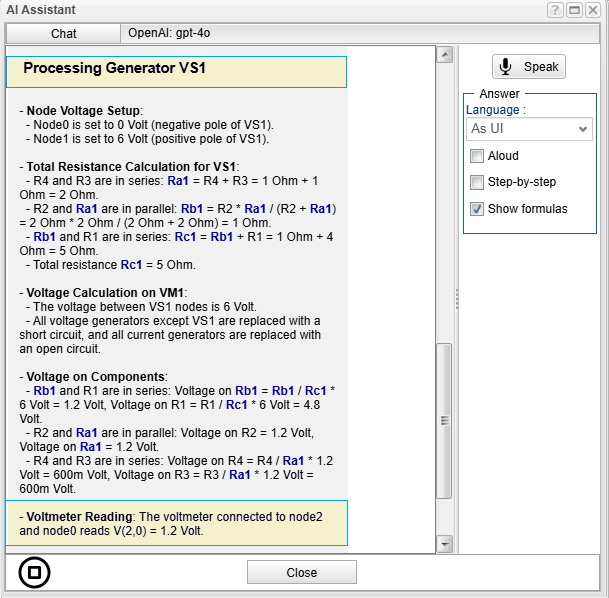Open the Language dropdown set to As UI
This screenshot has height=598, width=609.
click(x=529, y=129)
